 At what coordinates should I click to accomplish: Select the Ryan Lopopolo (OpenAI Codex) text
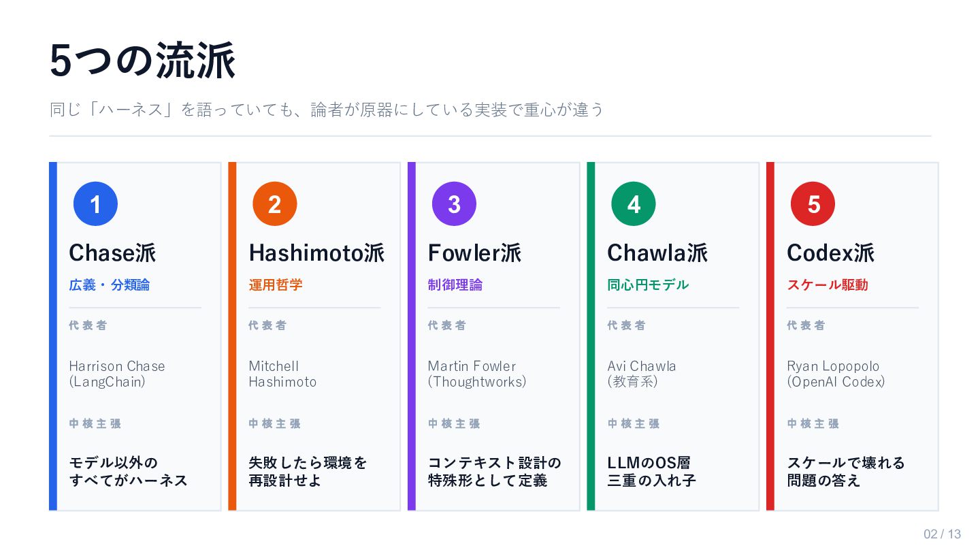[836, 374]
